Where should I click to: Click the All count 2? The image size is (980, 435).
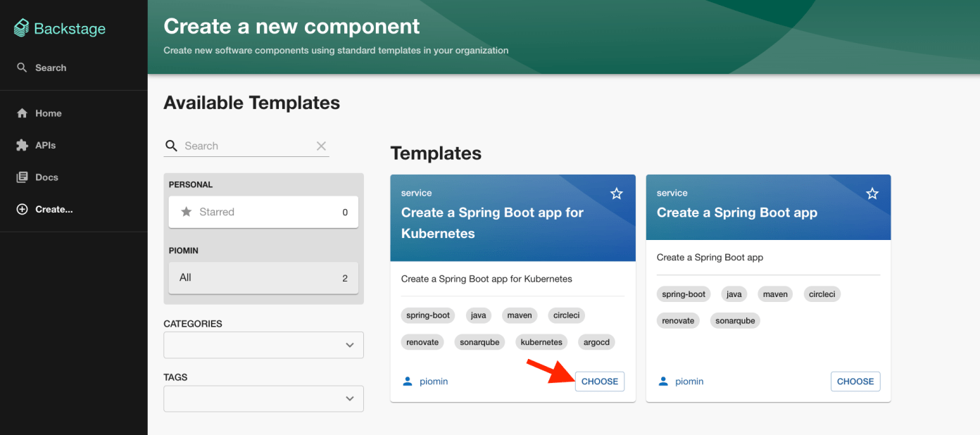click(345, 278)
